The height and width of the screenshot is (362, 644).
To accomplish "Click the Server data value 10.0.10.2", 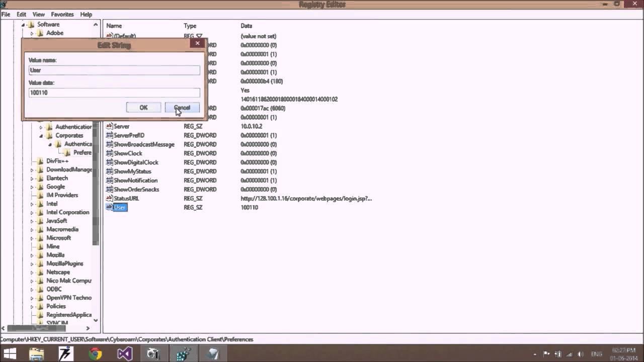I will pyautogui.click(x=252, y=126).
